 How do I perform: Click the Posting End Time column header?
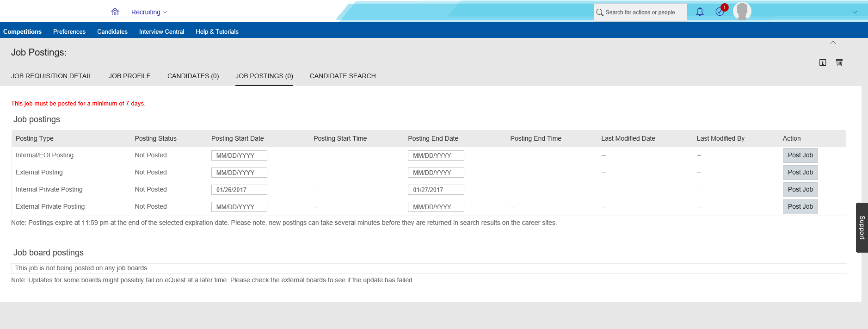(x=536, y=138)
